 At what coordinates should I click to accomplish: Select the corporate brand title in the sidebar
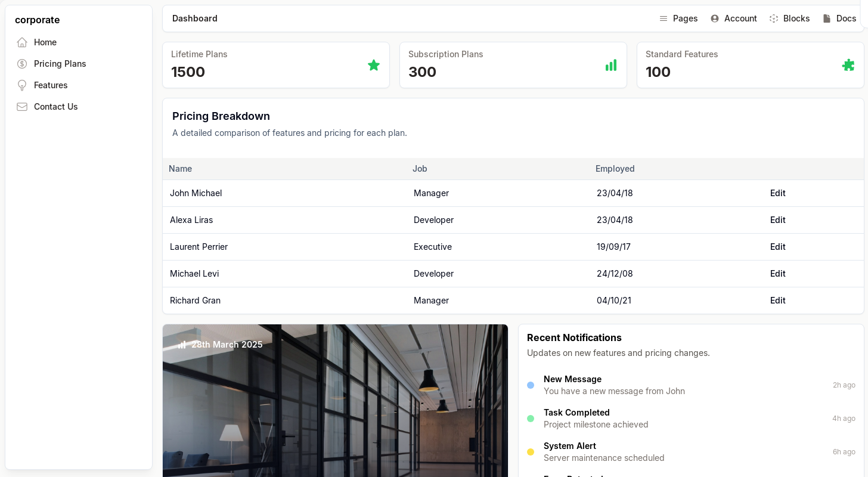(x=37, y=20)
